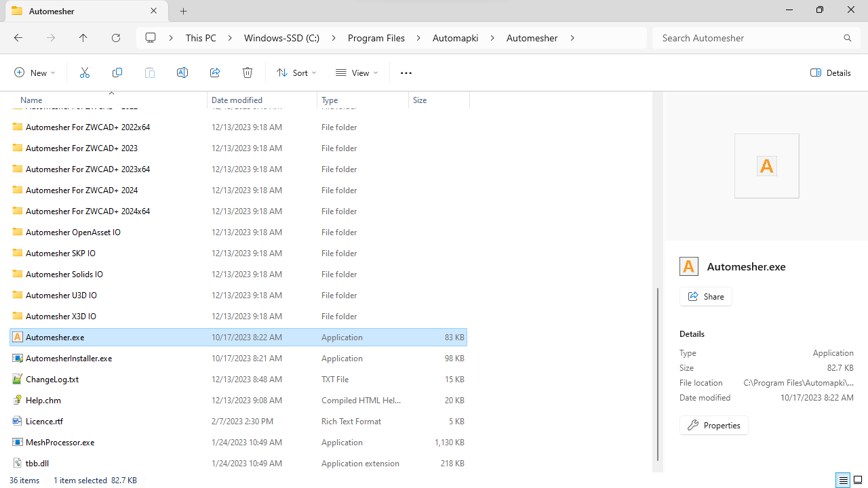Expand chevron before This PC
Image resolution: width=868 pixels, height=488 pixels.
click(171, 38)
